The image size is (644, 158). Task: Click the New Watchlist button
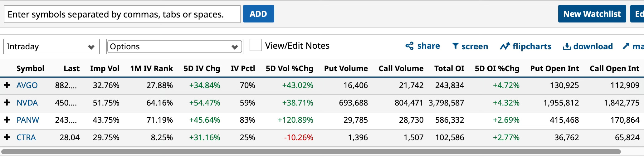click(592, 14)
